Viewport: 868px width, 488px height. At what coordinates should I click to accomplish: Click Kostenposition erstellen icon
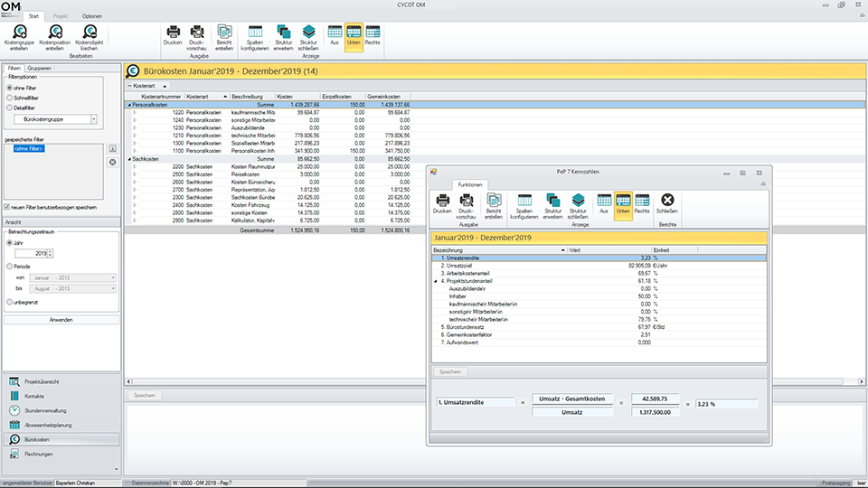point(55,33)
